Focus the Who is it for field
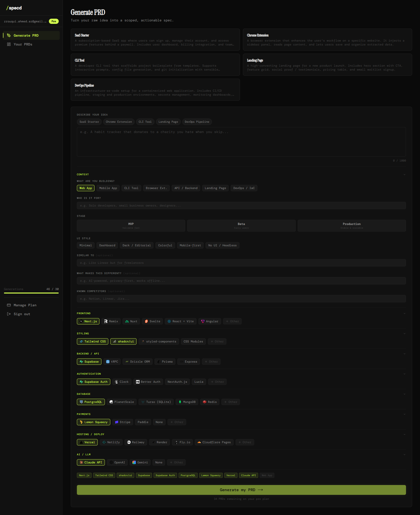The width and height of the screenshot is (420, 515). (x=241, y=206)
